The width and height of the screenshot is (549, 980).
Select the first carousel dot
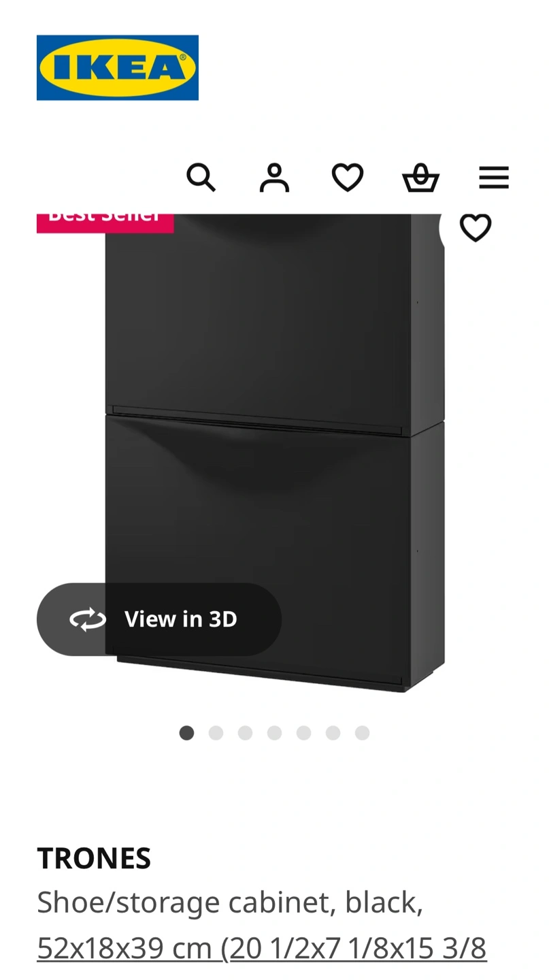(x=186, y=733)
